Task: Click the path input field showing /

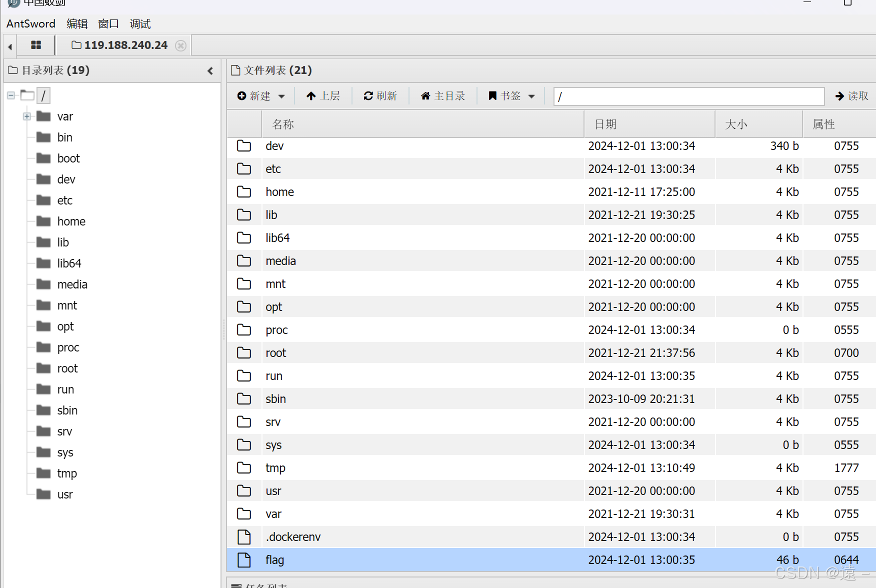Action: (688, 96)
